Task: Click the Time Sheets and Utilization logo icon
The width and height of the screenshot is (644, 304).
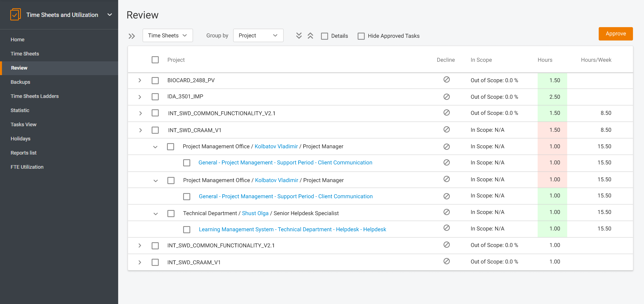Action: coord(15,15)
